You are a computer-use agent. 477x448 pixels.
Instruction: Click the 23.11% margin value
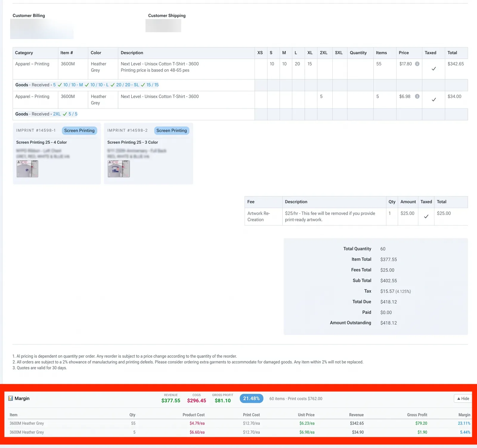point(464,423)
